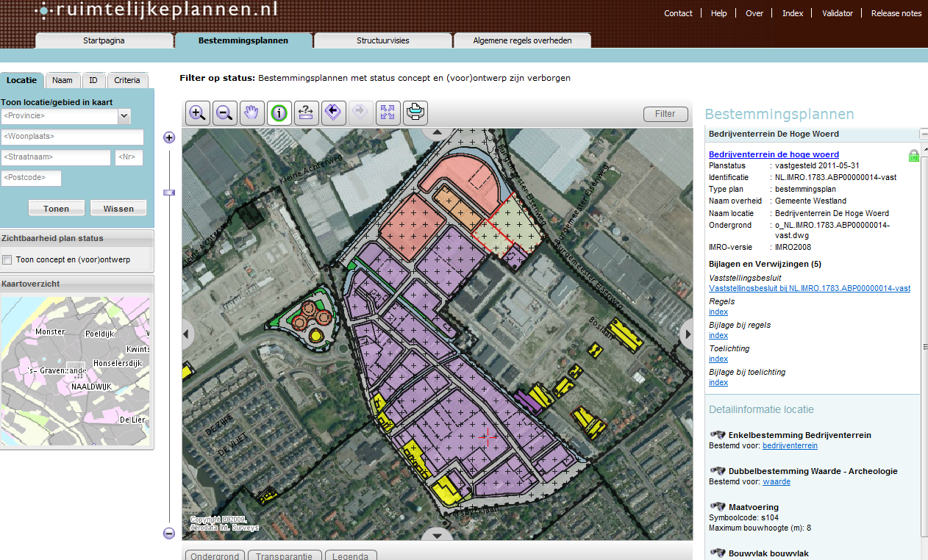Switch to the Structuurvisies tab
The image size is (928, 560).
pos(382,40)
